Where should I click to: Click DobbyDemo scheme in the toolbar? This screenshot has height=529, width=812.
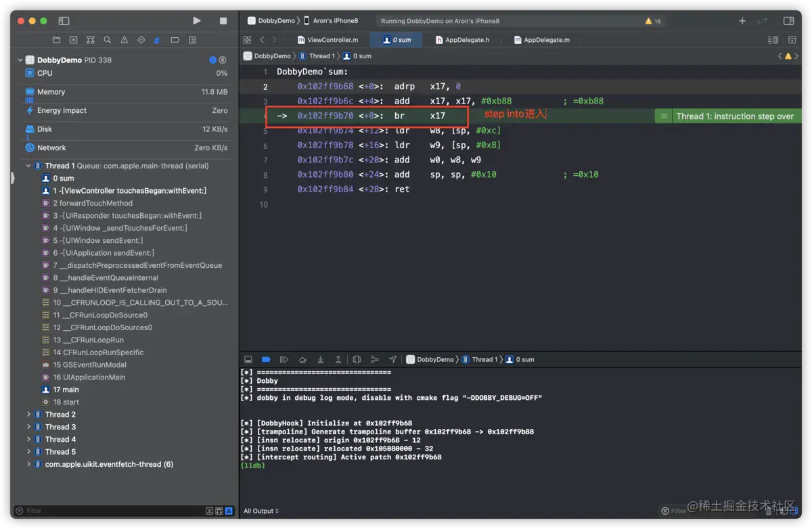point(271,21)
